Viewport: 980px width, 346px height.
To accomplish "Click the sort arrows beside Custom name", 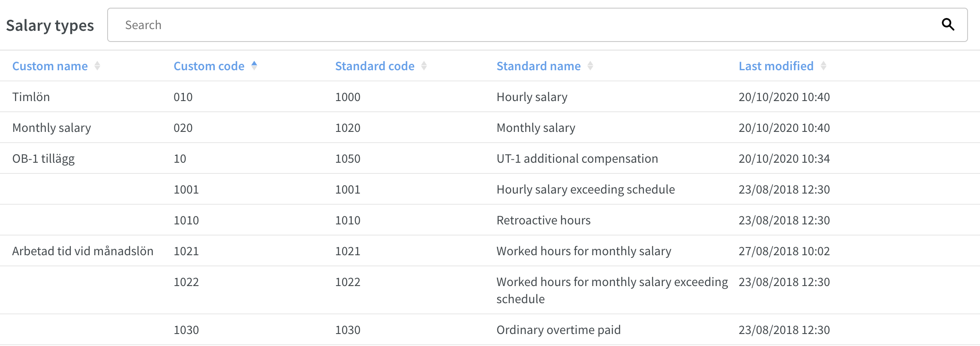I will (x=97, y=66).
